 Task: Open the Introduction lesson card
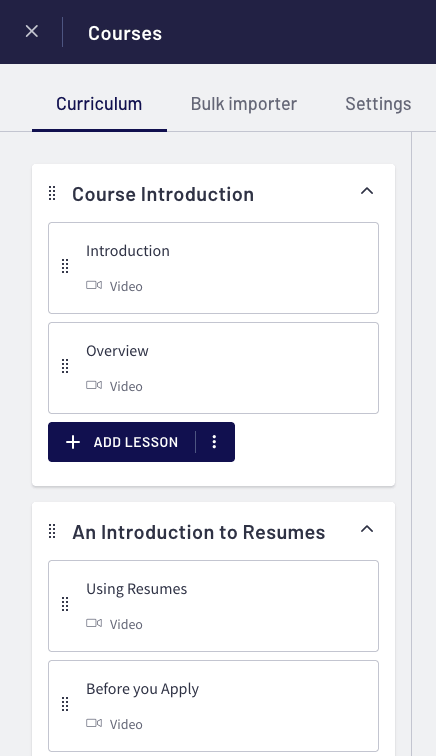[x=213, y=268]
